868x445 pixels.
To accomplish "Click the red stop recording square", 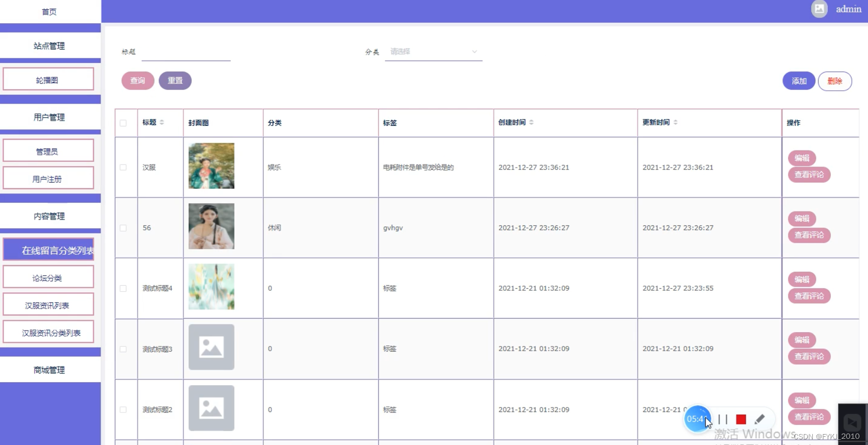I will (x=741, y=419).
